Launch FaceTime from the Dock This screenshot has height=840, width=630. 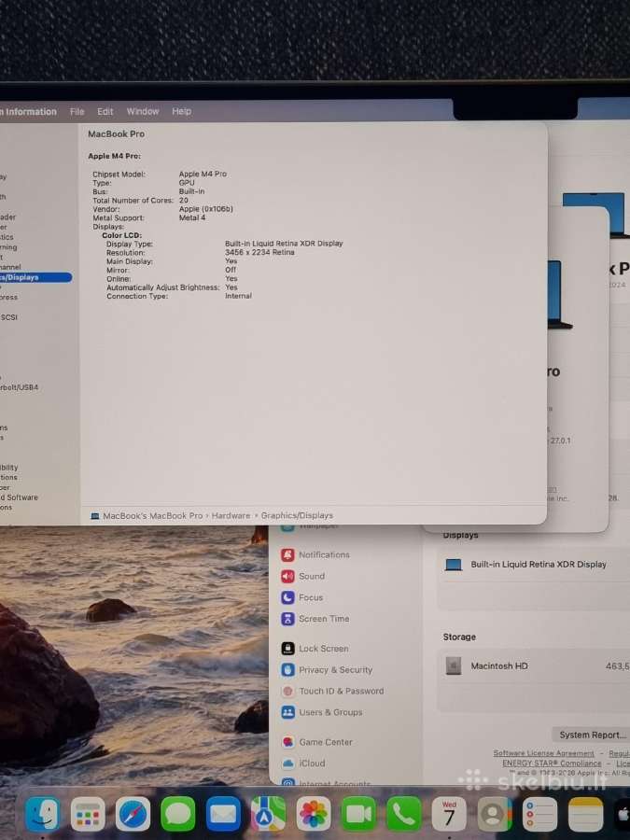coord(359,814)
